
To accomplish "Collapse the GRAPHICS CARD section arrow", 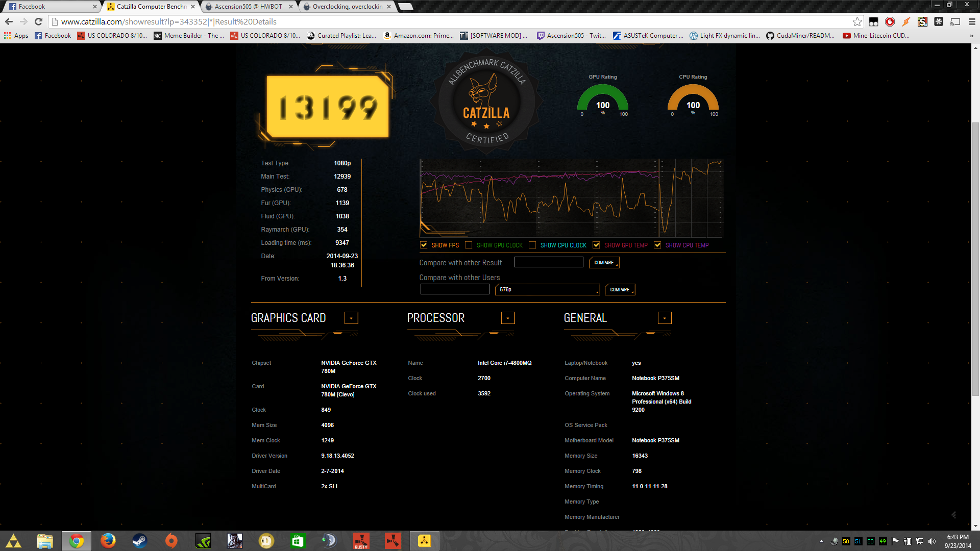I will [351, 318].
